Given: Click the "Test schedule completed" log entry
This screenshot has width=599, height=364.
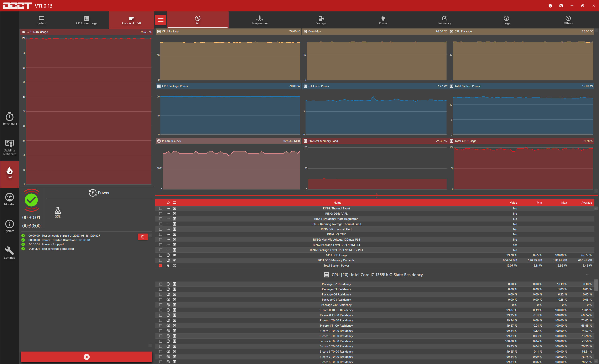Looking at the screenshot, I should point(58,249).
